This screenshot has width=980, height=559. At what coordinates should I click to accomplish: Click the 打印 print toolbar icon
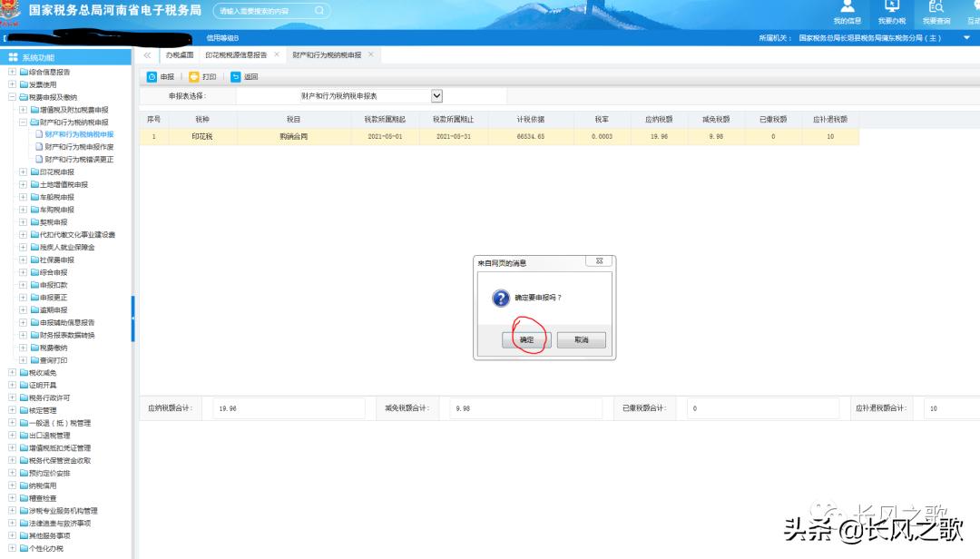193,77
